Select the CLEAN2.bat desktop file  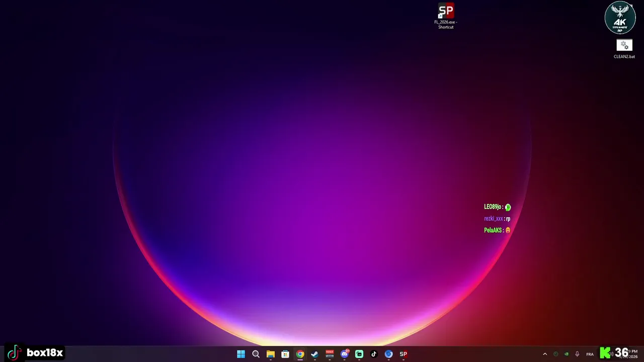point(624,49)
